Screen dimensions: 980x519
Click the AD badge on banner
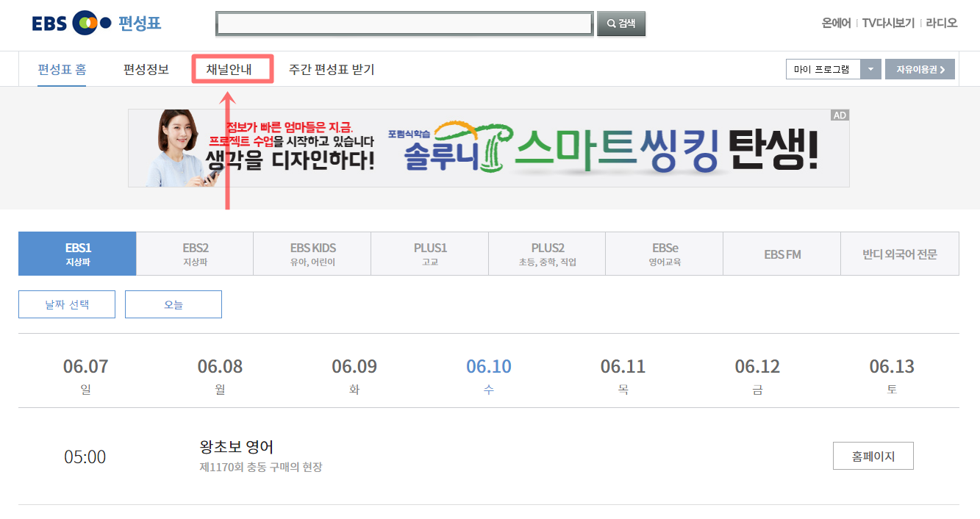[840, 115]
